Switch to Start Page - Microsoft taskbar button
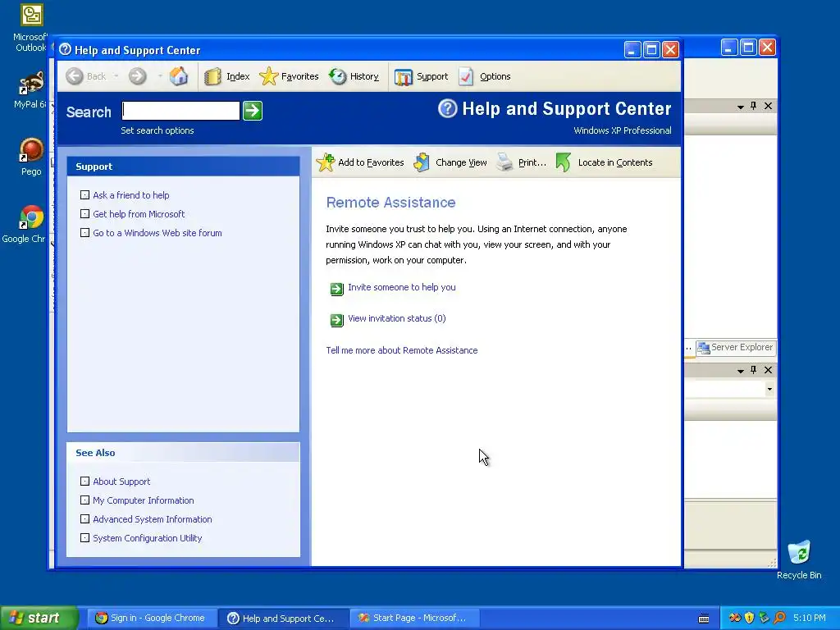Screen dimensions: 840x630 (x=413, y=618)
